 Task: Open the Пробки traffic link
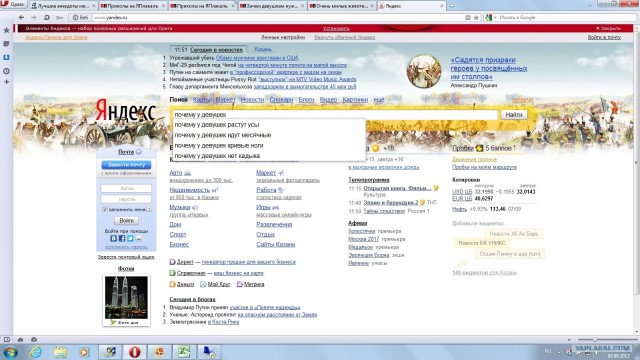463,148
